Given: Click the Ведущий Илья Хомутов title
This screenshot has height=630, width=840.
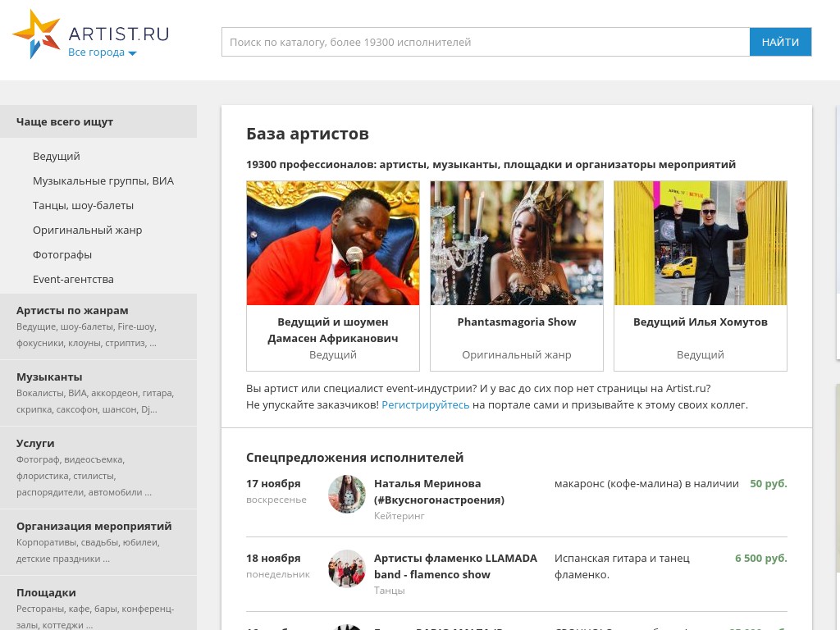Looking at the screenshot, I should [x=701, y=322].
